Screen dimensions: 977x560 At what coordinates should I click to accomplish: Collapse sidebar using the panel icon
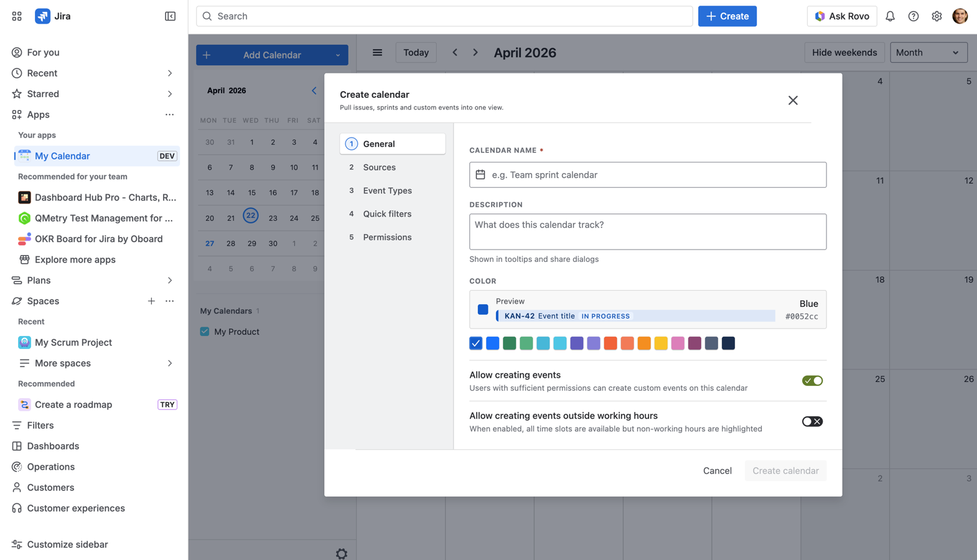point(170,16)
